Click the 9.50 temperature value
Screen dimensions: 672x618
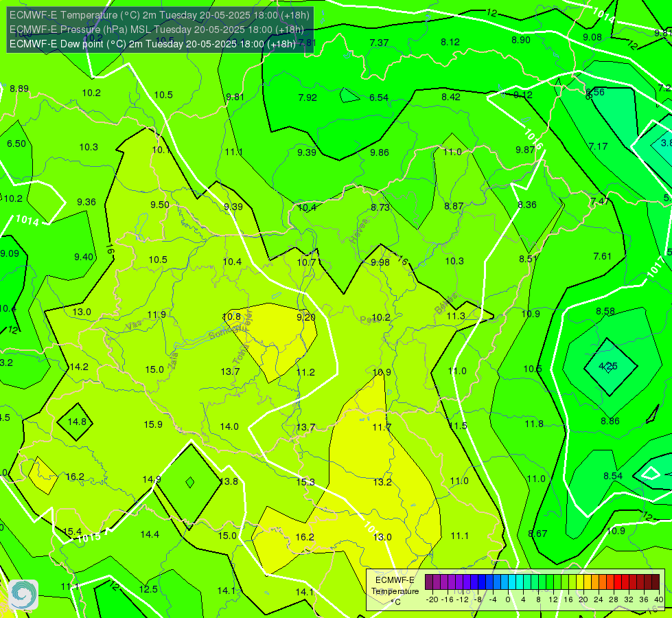click(160, 205)
